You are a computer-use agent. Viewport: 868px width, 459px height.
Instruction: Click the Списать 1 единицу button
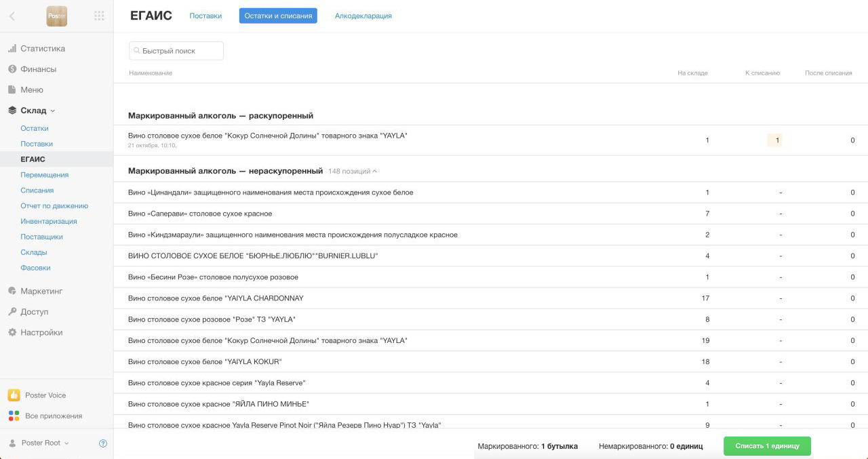(x=767, y=446)
